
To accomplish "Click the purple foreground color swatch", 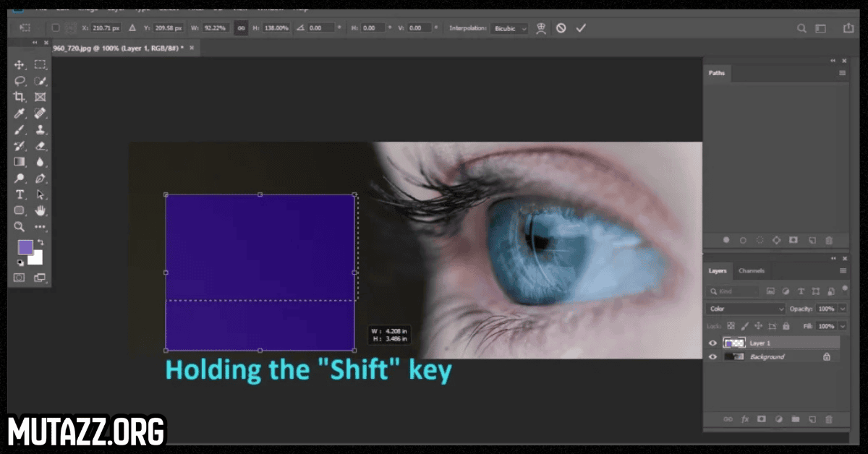I will coord(25,247).
